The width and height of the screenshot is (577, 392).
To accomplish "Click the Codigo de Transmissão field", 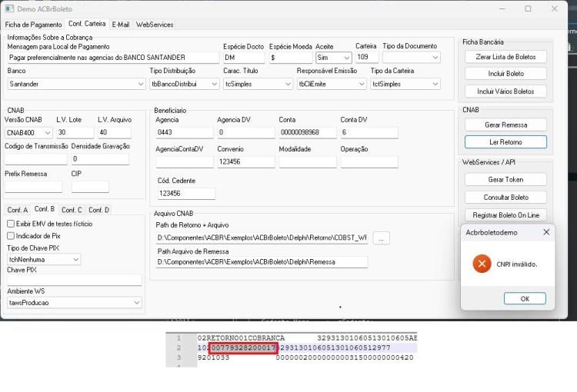I will tap(36, 159).
